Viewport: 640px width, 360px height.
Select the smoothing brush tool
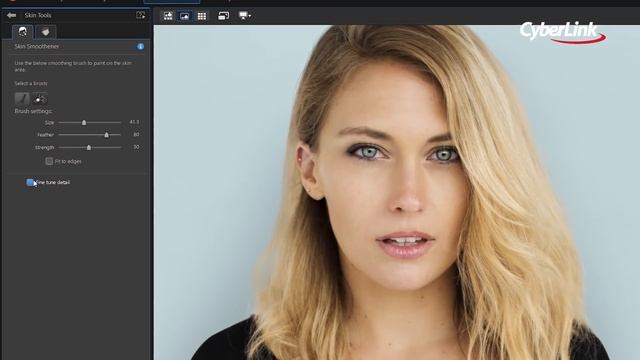[22, 98]
